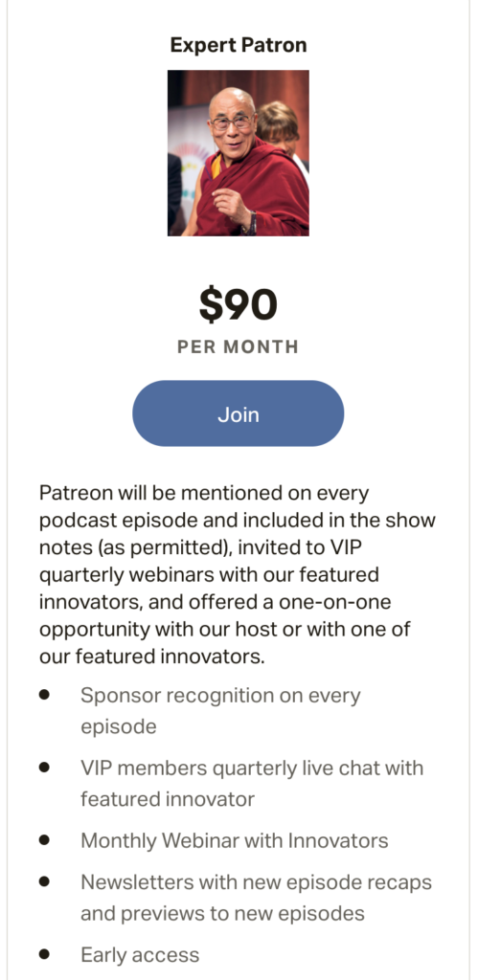
Task: Select the VIP members quarterly live chat benefit
Action: point(252,783)
